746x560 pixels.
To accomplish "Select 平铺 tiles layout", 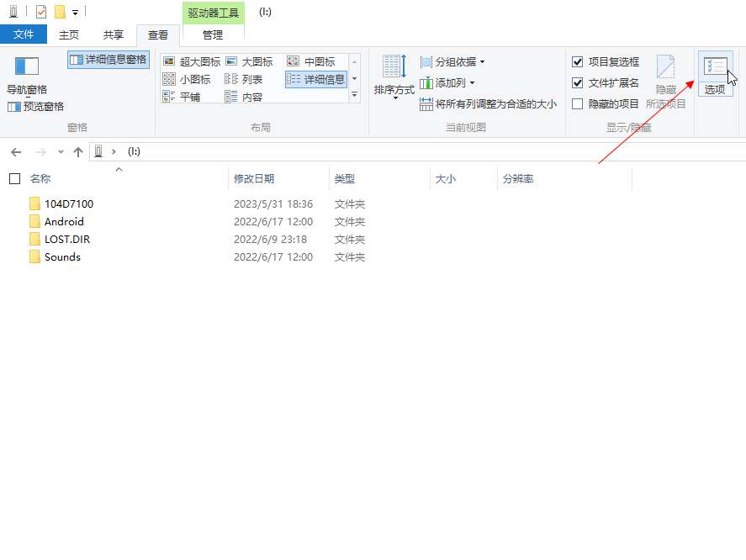I will [182, 97].
